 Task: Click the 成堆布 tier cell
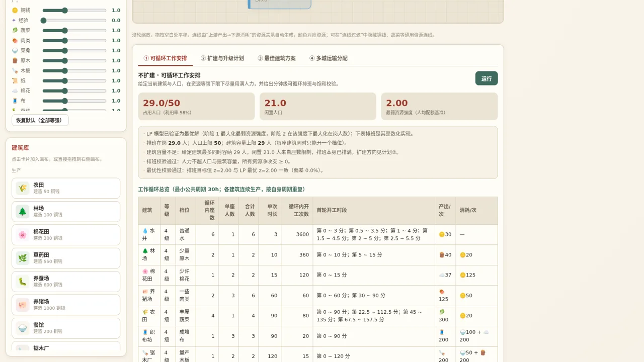pyautogui.click(x=186, y=336)
